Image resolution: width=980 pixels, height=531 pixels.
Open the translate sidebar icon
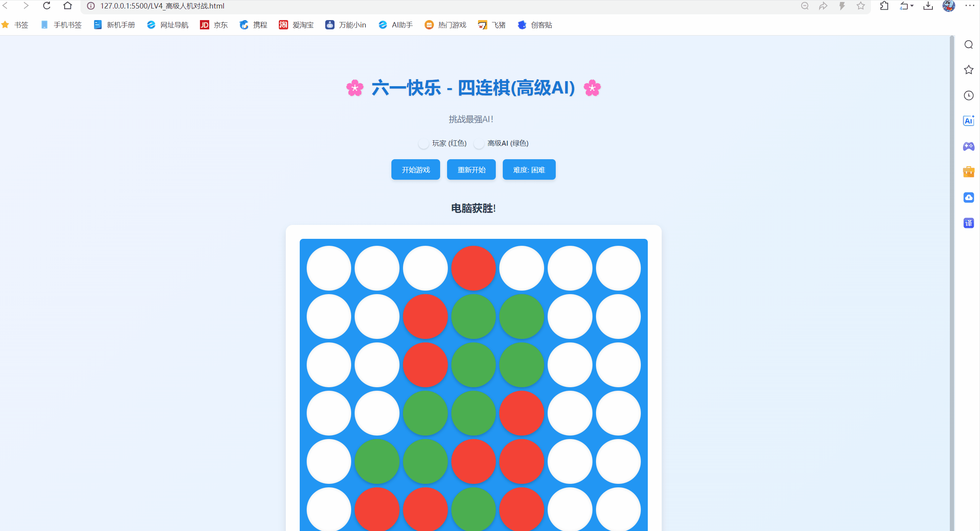click(968, 223)
